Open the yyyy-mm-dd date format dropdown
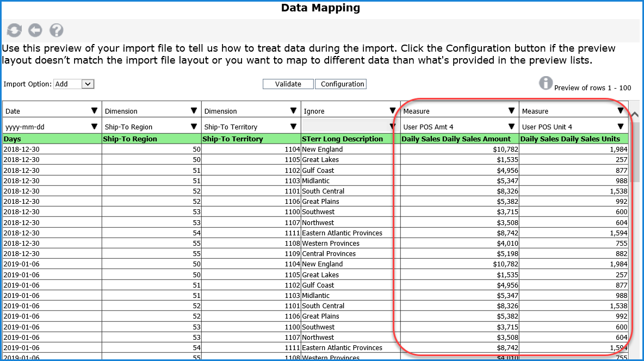 [95, 127]
